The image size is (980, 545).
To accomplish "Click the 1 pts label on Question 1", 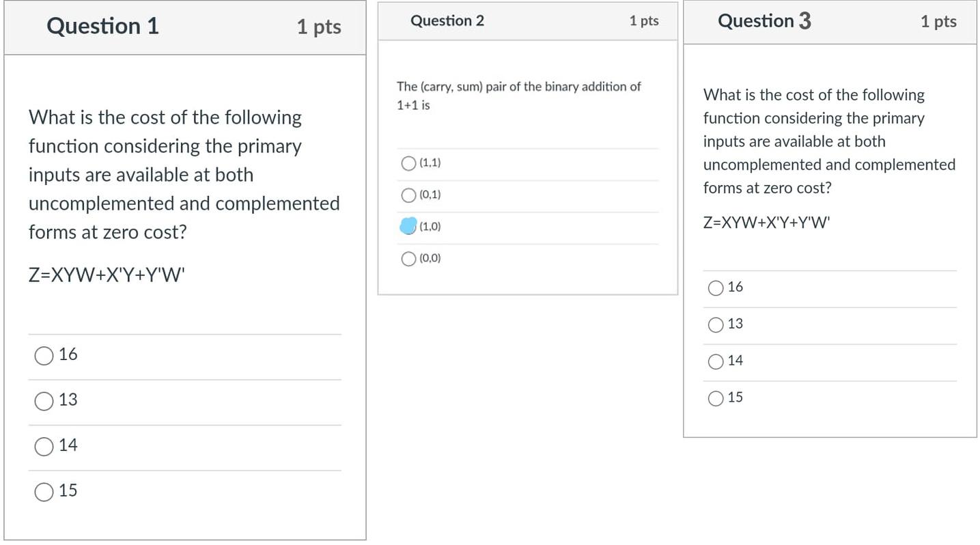I will (x=318, y=27).
